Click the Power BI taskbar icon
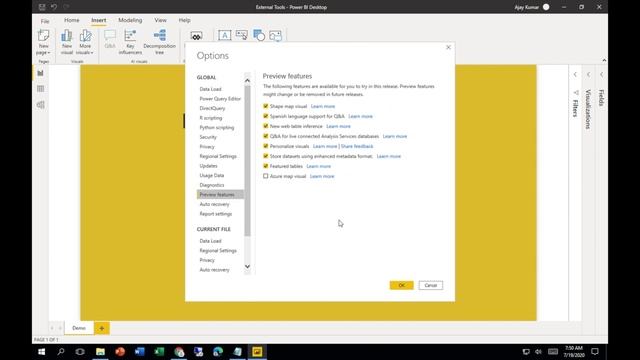This screenshot has width=640, height=360. tap(257, 351)
